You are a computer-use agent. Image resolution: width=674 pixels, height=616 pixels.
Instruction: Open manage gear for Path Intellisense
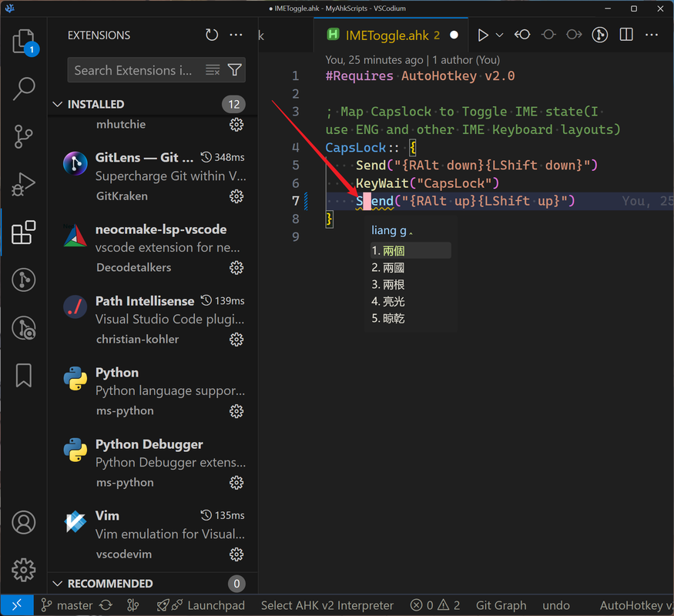tap(236, 340)
